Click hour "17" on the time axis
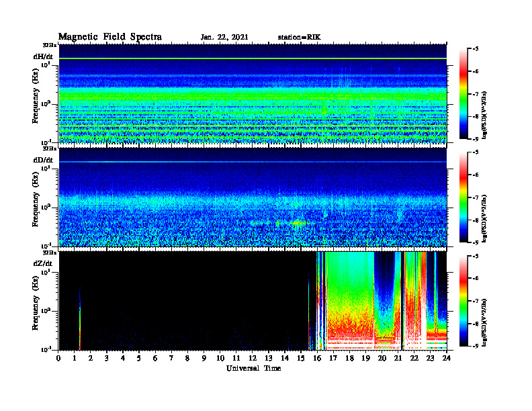The width and height of the screenshot is (532, 411). click(333, 358)
